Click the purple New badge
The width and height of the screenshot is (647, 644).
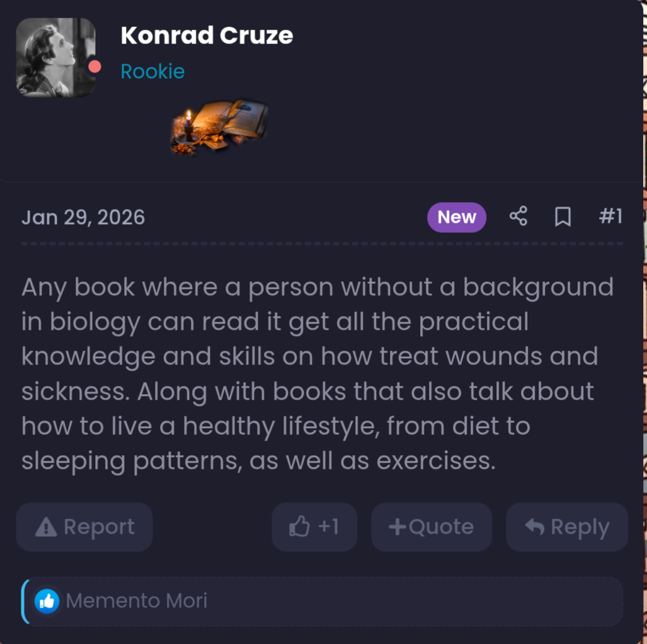(456, 217)
